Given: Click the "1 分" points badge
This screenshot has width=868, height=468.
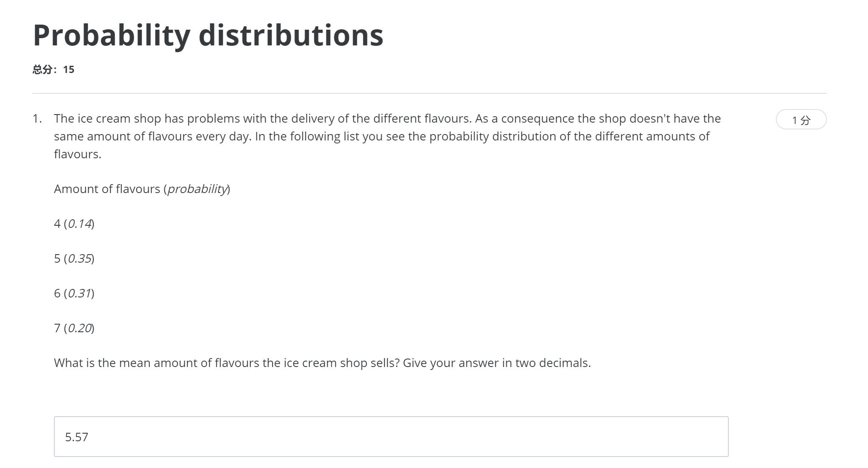Looking at the screenshot, I should pyautogui.click(x=801, y=120).
